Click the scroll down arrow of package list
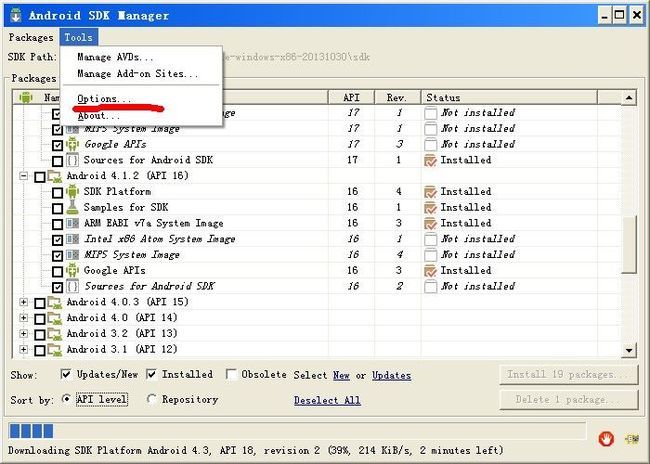This screenshot has height=464, width=650. coord(629,350)
